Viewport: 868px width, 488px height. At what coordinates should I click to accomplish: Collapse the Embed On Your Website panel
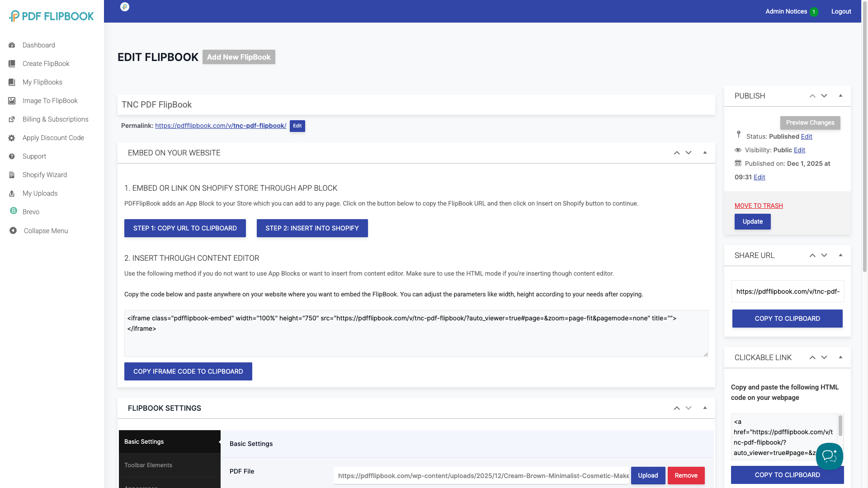click(x=705, y=153)
